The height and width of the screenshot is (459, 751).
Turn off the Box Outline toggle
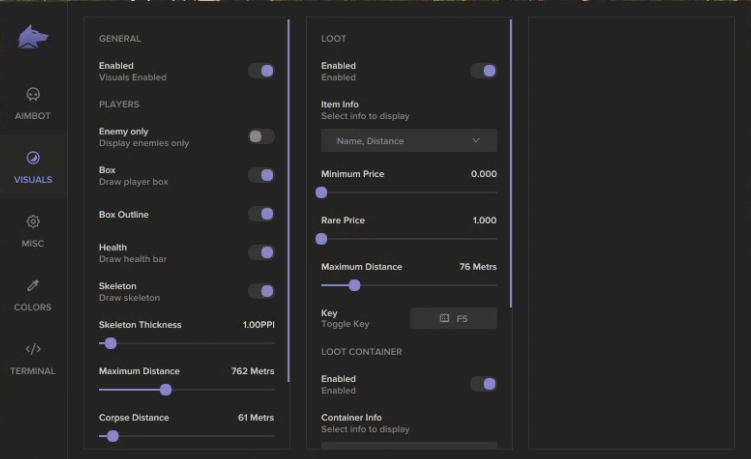(x=261, y=214)
